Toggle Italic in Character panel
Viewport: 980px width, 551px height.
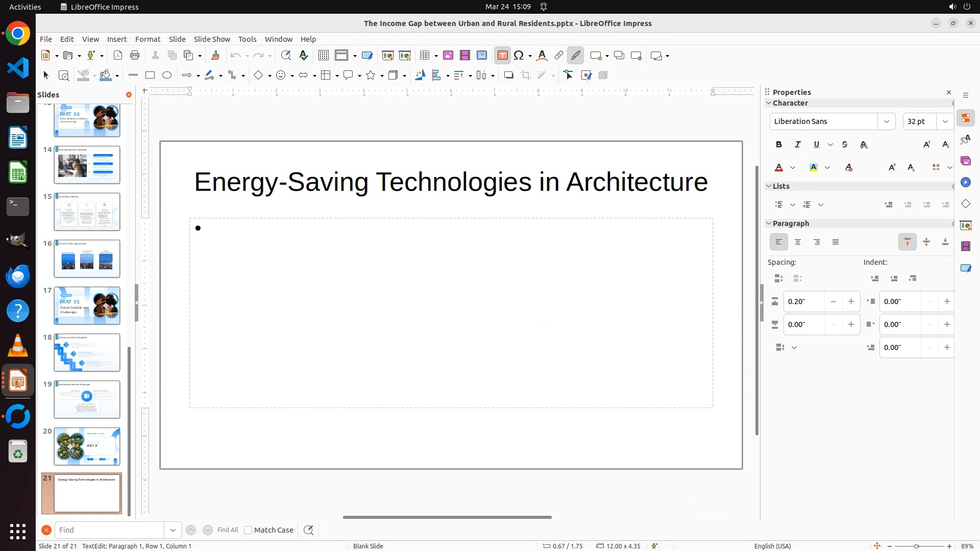point(797,145)
